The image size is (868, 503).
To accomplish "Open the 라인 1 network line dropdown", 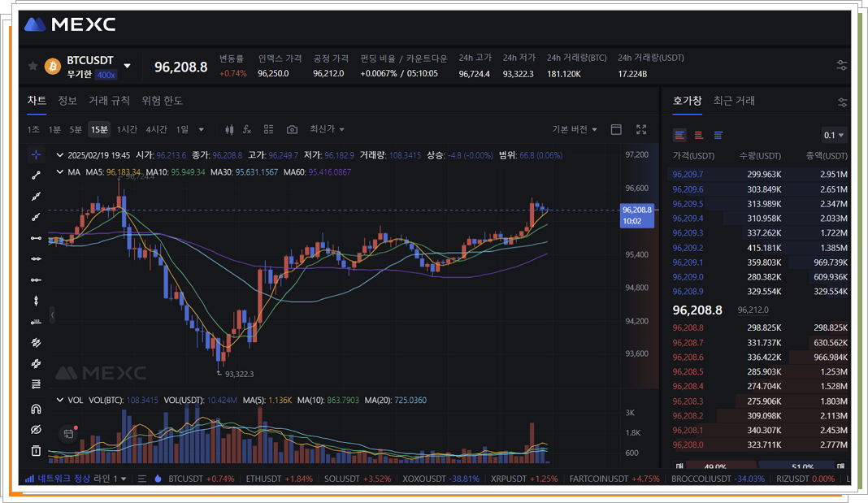I will [x=111, y=479].
